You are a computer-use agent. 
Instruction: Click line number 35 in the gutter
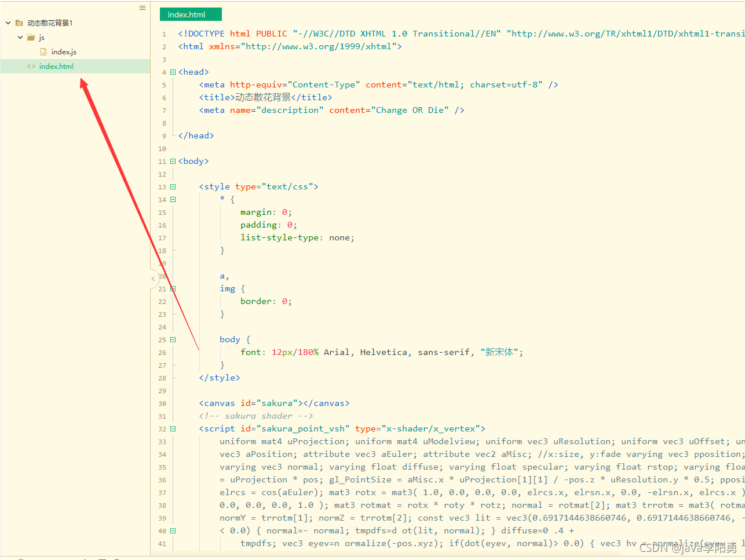[x=162, y=467]
